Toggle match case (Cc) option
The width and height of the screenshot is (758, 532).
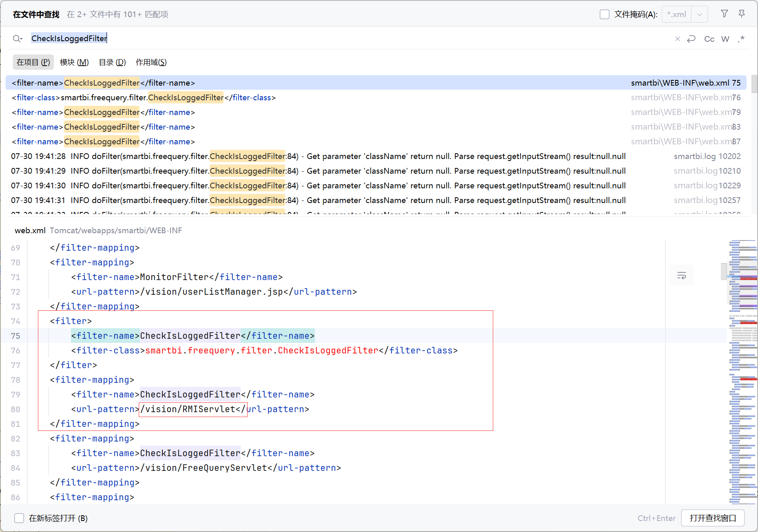click(x=709, y=39)
